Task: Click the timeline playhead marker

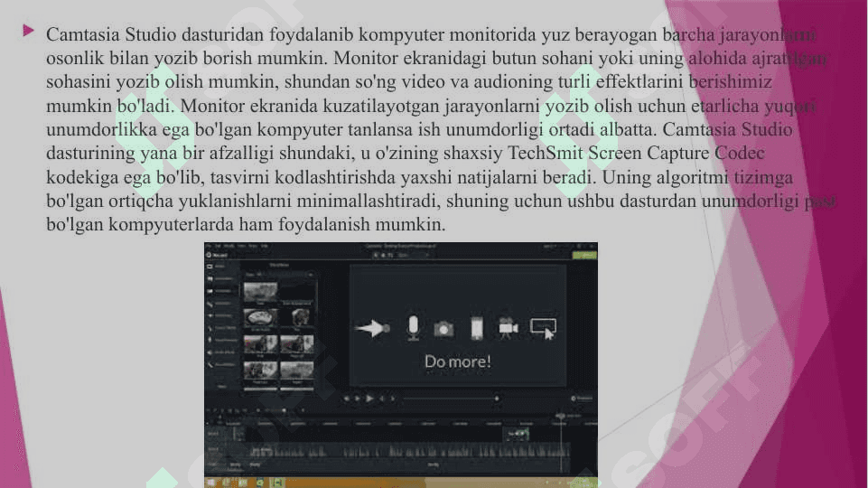Action: point(561,416)
